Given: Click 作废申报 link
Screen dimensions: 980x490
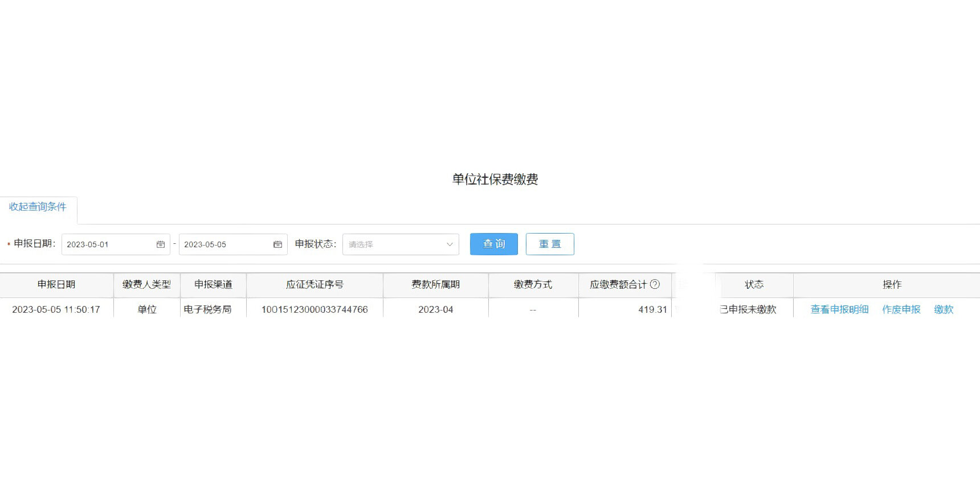Looking at the screenshot, I should (x=901, y=309).
